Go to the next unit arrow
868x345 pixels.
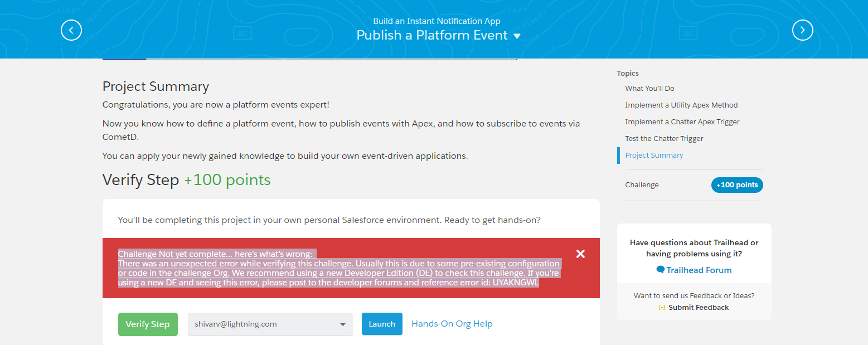pos(802,30)
